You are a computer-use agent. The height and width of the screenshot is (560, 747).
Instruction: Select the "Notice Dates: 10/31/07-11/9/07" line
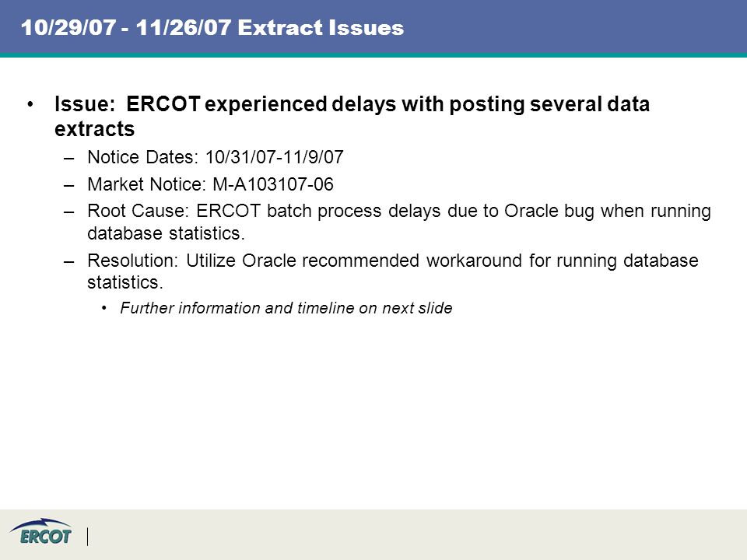click(216, 157)
